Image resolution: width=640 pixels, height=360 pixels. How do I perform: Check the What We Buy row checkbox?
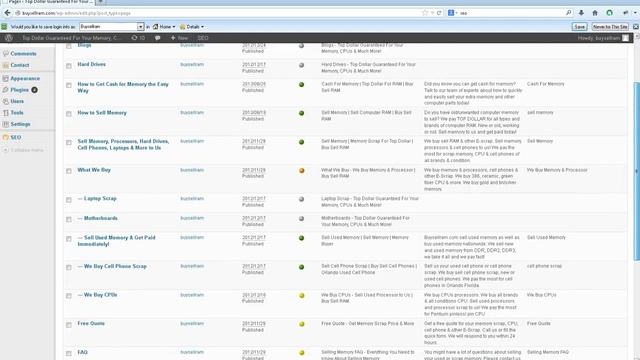69,171
